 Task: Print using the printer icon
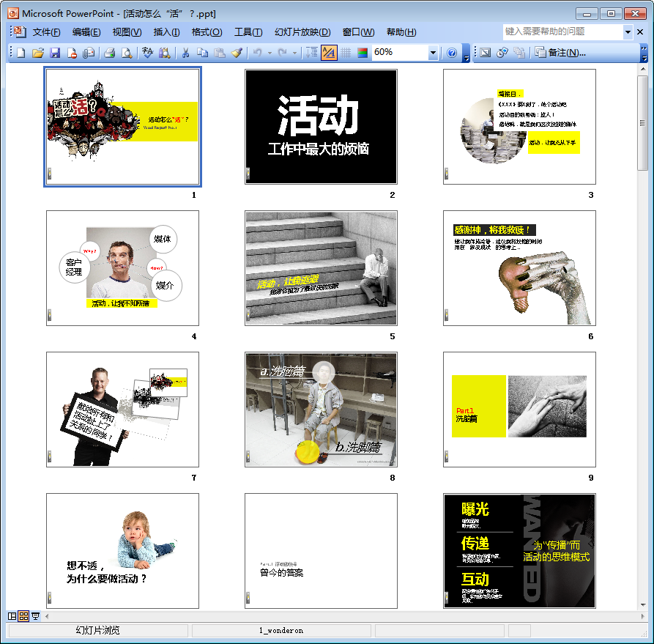click(x=110, y=53)
